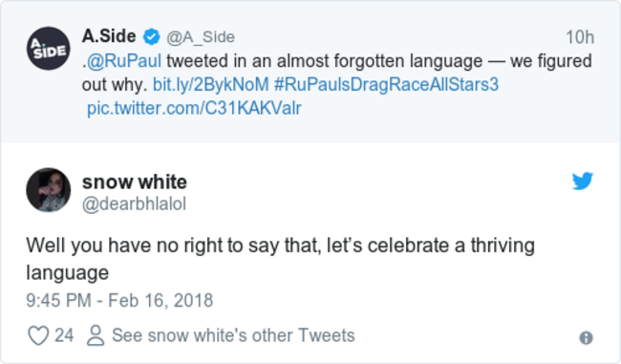
Task: Open the @RuPaul mention link
Action: pyautogui.click(x=124, y=61)
